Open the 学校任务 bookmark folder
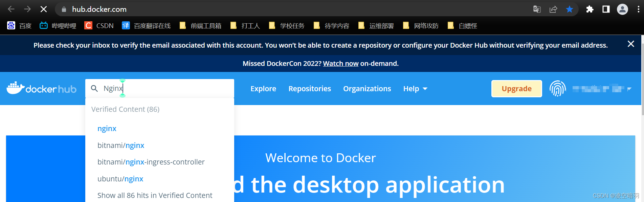 click(287, 26)
